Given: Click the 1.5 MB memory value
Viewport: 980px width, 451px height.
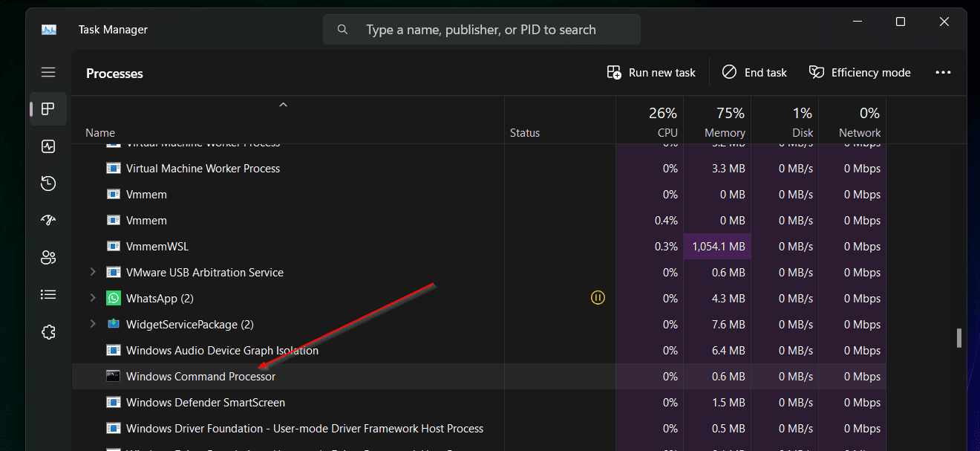Looking at the screenshot, I should click(x=727, y=402).
